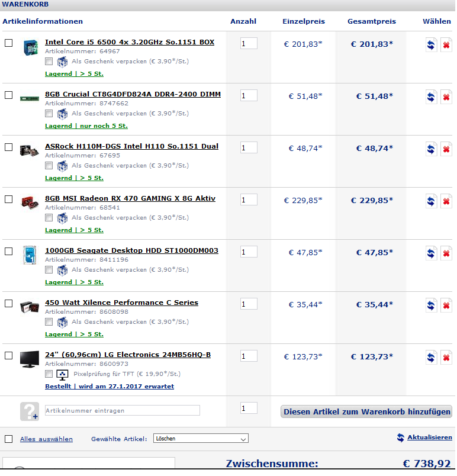Remove 8GB Crucial DDR4 from cart

[x=446, y=97]
